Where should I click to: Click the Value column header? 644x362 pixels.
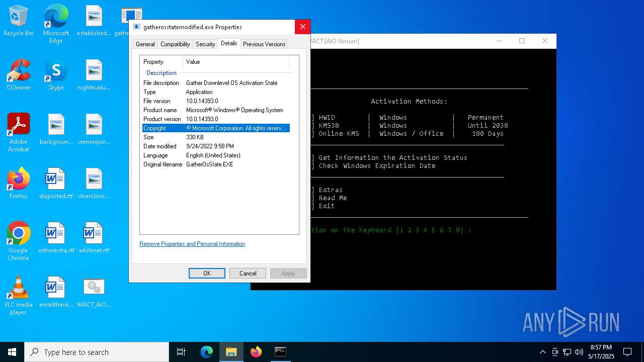(236, 62)
